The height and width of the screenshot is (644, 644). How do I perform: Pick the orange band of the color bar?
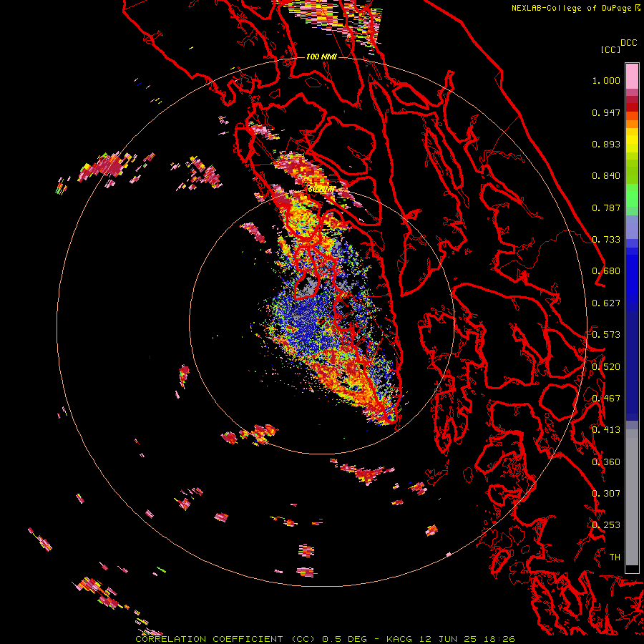(632, 124)
